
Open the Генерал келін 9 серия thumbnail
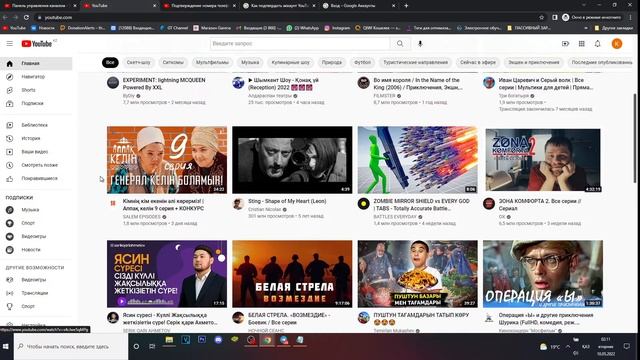167,160
